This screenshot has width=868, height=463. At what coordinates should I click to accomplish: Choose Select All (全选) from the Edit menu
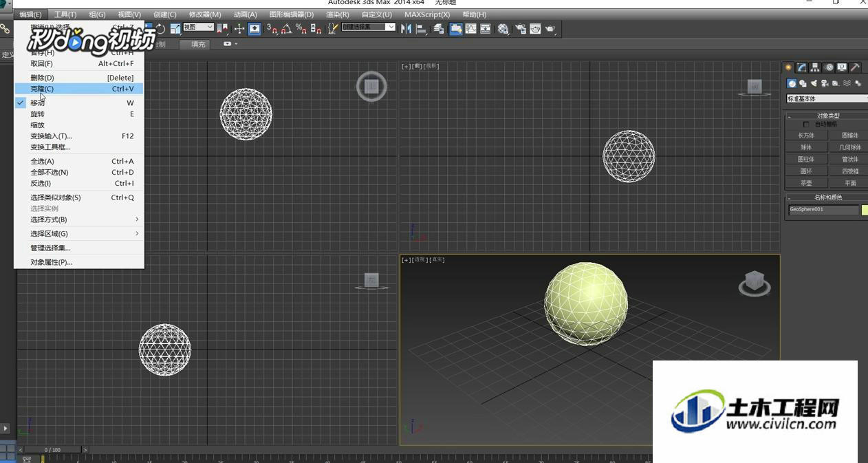[79, 161]
